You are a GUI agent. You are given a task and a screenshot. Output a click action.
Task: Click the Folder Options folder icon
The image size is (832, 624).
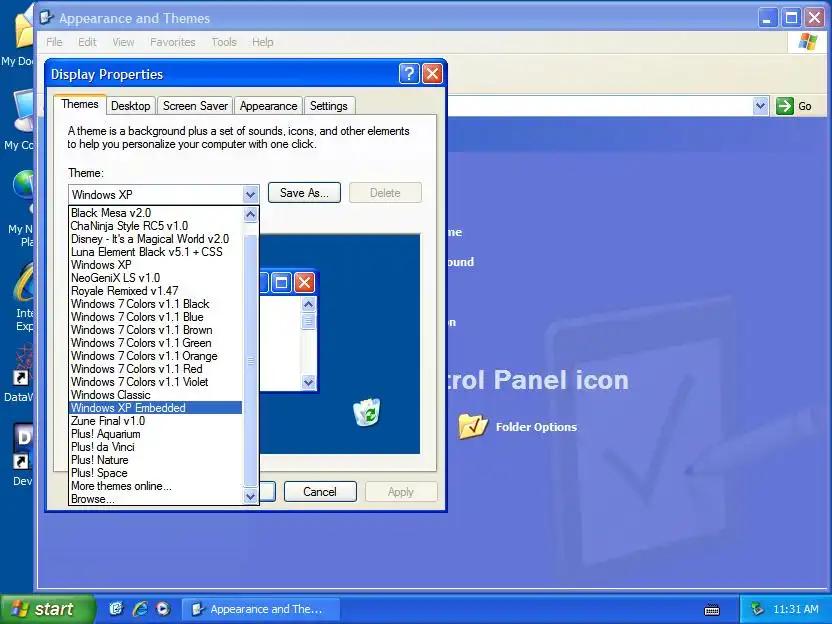(472, 426)
